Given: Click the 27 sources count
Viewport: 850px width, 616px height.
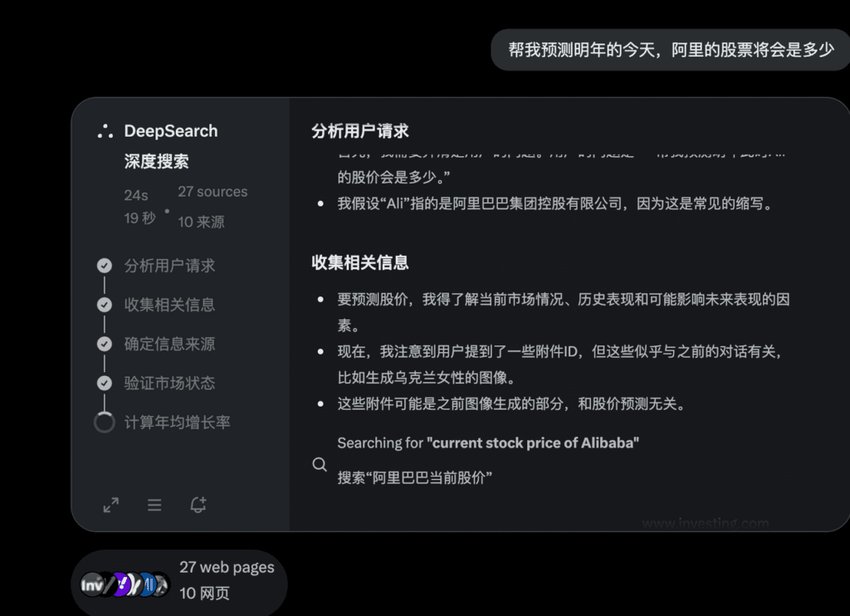Looking at the screenshot, I should (x=212, y=192).
